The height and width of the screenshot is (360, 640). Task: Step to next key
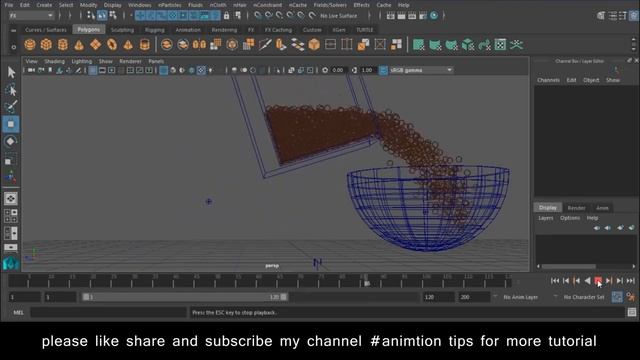[609, 280]
